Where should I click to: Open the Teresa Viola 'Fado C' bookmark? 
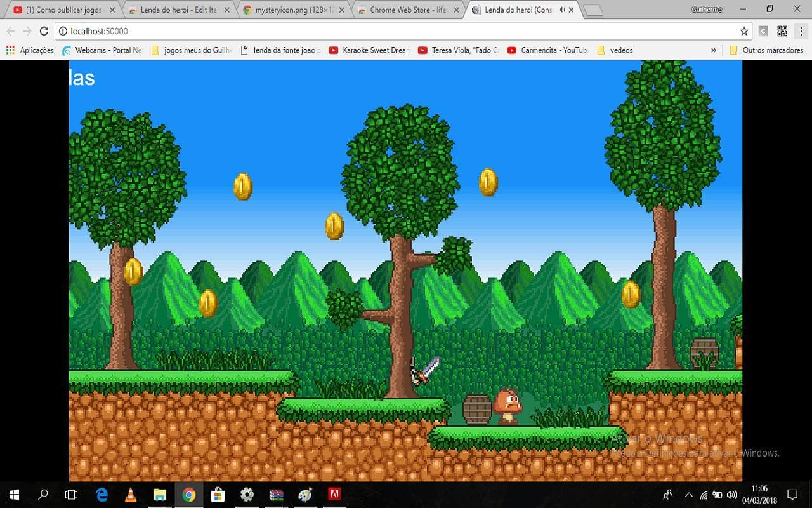click(x=459, y=50)
